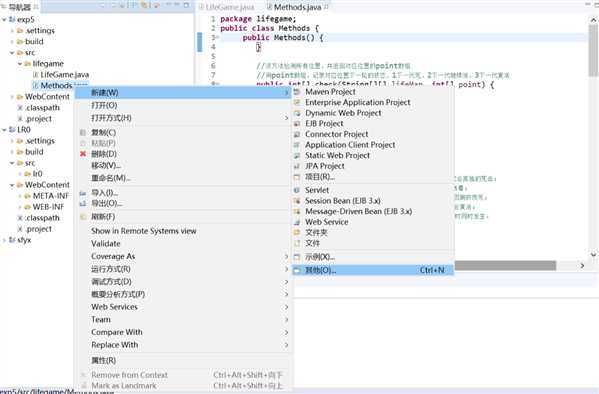This screenshot has height=394, width=599.
Task: Open the Coverage As submenu arrow
Action: pyautogui.click(x=286, y=256)
